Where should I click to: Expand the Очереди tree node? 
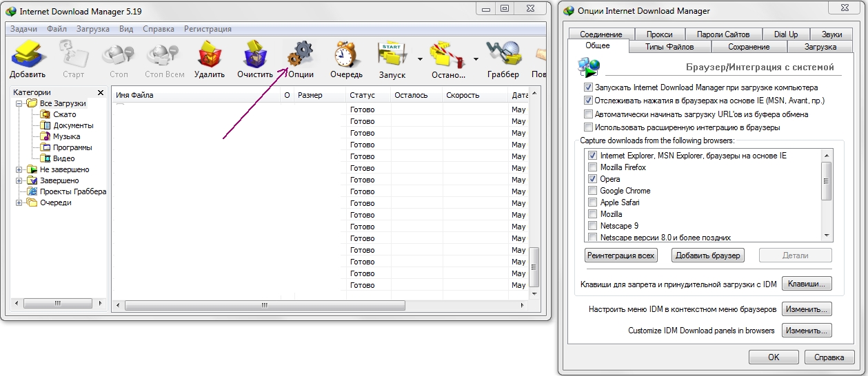point(19,202)
